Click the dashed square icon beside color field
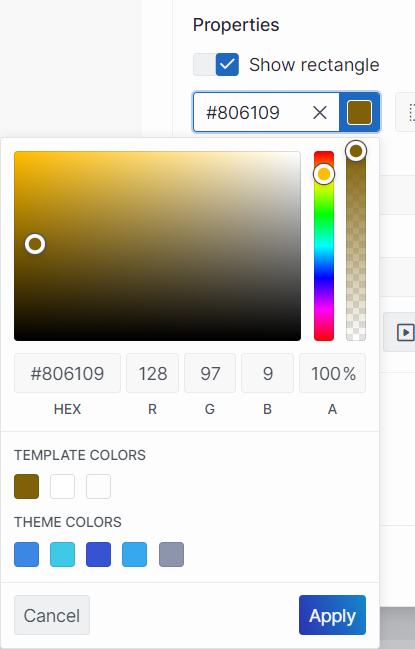 coord(410,113)
